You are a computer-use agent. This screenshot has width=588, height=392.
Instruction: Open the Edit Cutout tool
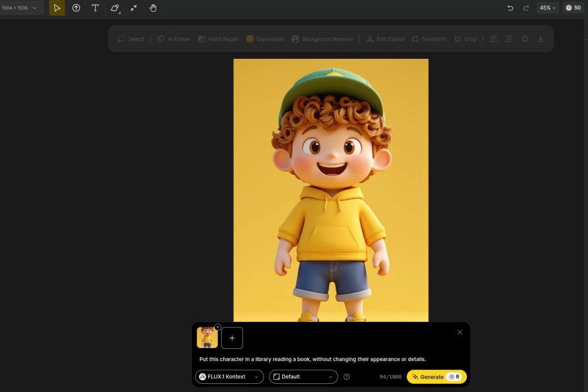point(385,39)
